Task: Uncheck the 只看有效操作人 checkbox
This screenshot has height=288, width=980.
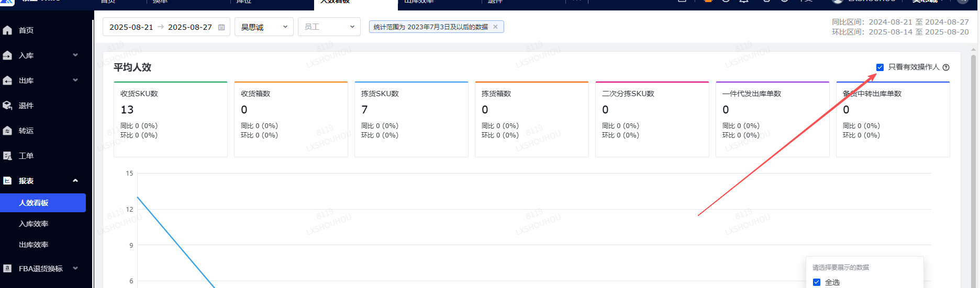Action: pos(880,67)
